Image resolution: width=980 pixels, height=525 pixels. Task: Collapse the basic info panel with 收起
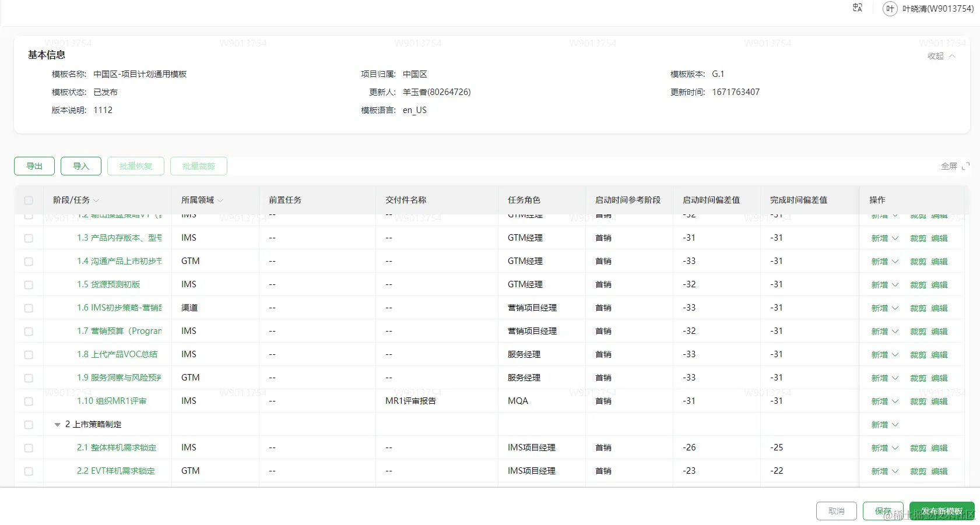[942, 56]
